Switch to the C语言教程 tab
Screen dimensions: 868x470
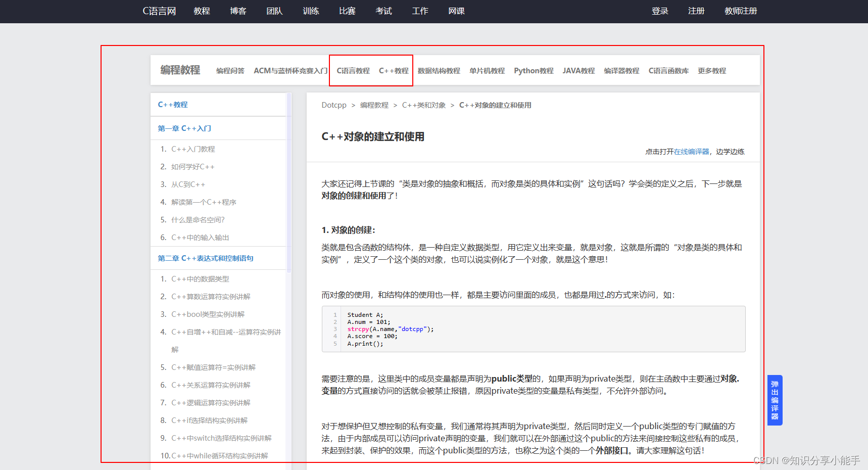[353, 71]
